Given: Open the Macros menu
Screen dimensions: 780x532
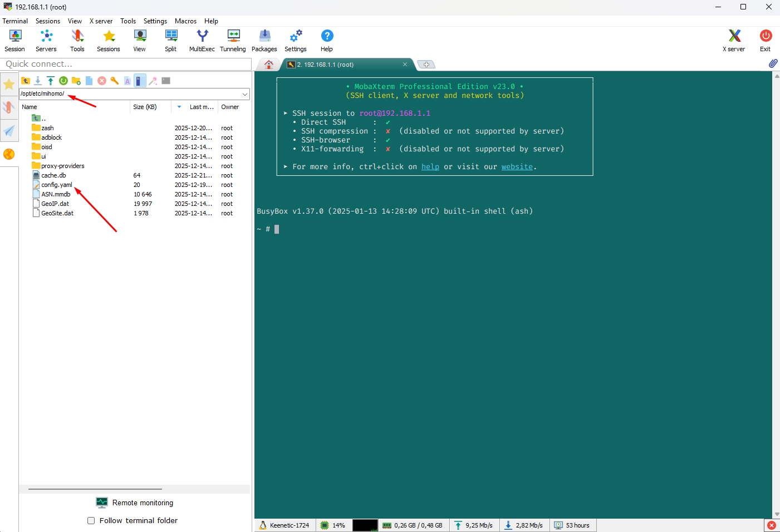Looking at the screenshot, I should click(185, 21).
